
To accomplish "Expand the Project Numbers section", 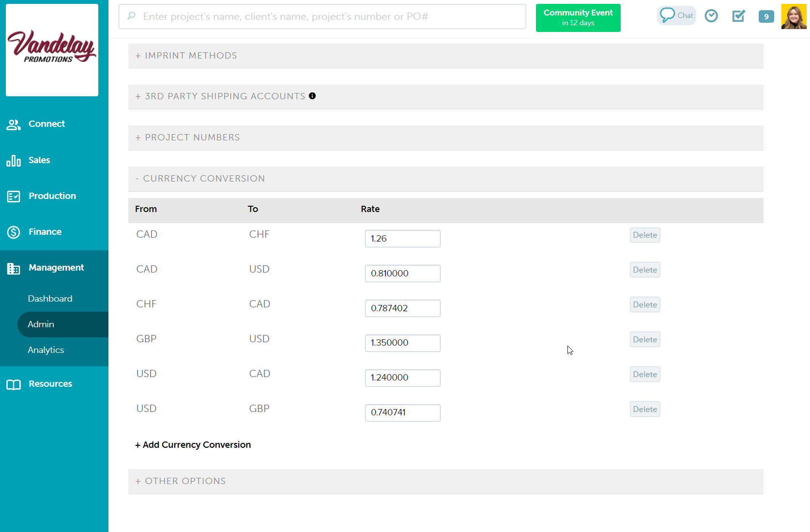I will point(187,137).
